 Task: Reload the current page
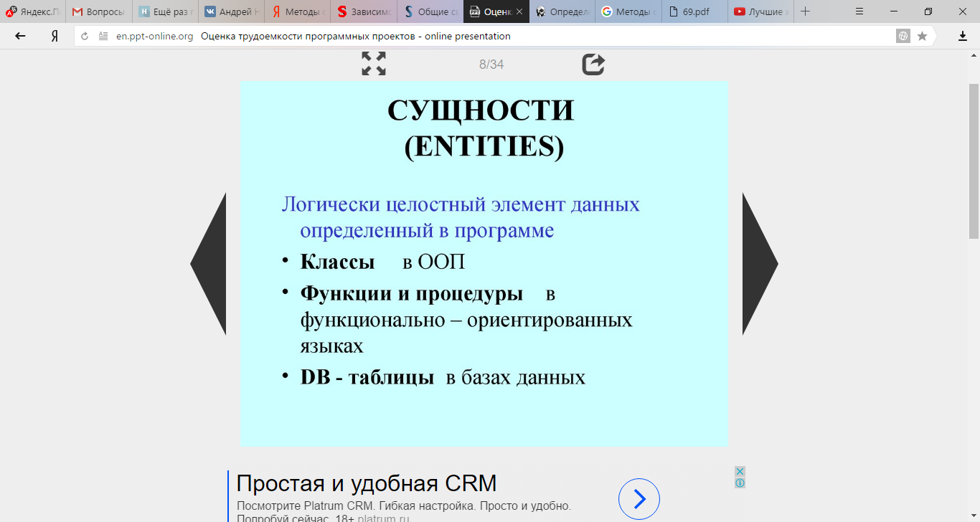(x=85, y=36)
